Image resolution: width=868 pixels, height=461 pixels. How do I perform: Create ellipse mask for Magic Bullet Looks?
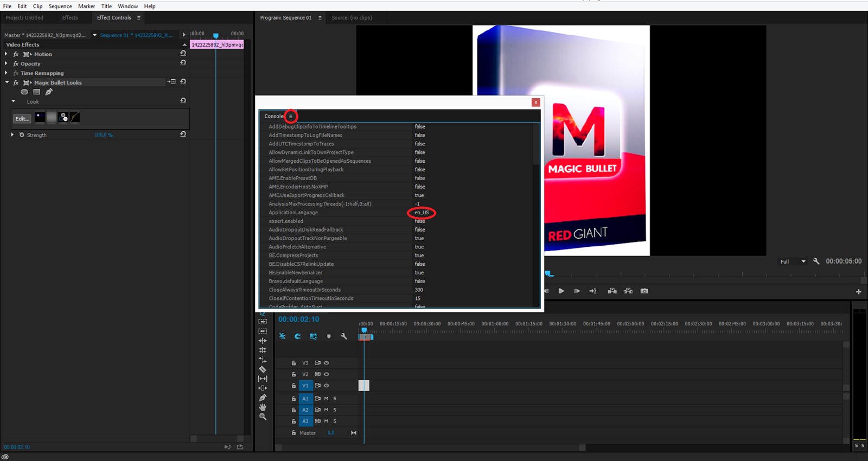point(24,92)
